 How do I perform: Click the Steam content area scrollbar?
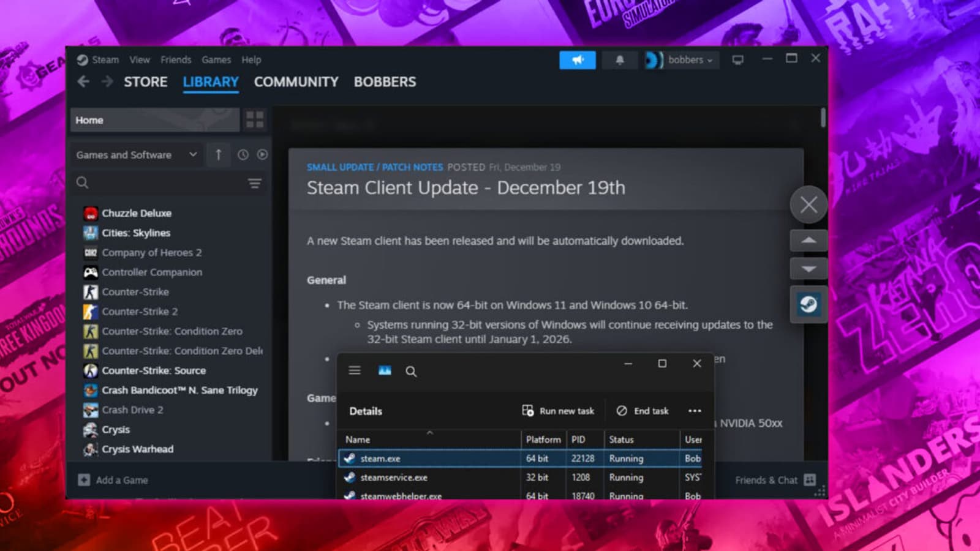pos(823,118)
